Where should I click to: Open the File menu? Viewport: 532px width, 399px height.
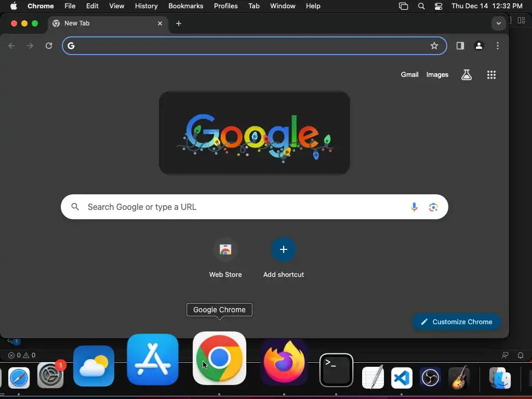[70, 6]
